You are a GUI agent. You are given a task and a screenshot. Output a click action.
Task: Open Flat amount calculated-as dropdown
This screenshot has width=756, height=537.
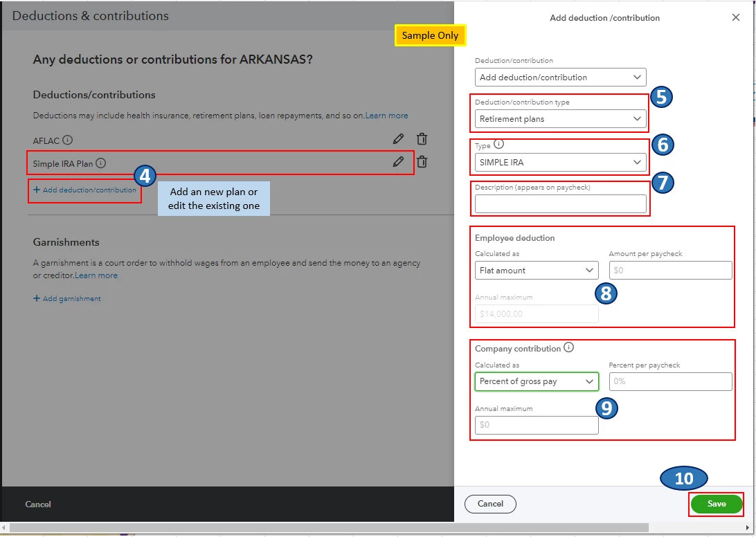(537, 271)
